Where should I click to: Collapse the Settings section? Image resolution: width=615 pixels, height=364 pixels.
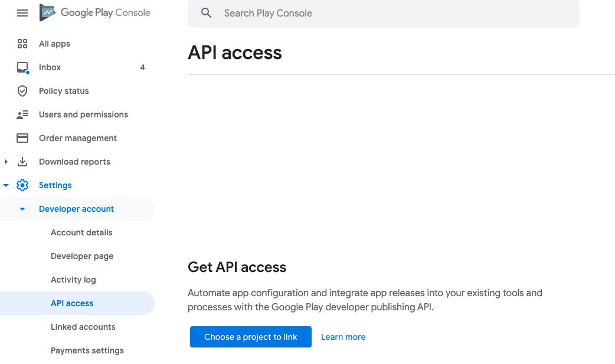(x=6, y=185)
